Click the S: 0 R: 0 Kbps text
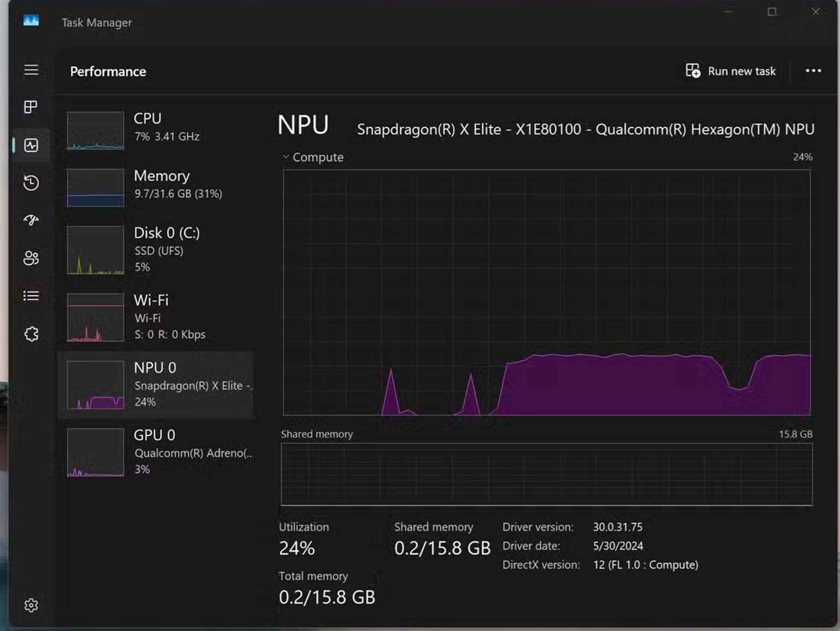The image size is (840, 631). pyautogui.click(x=170, y=335)
